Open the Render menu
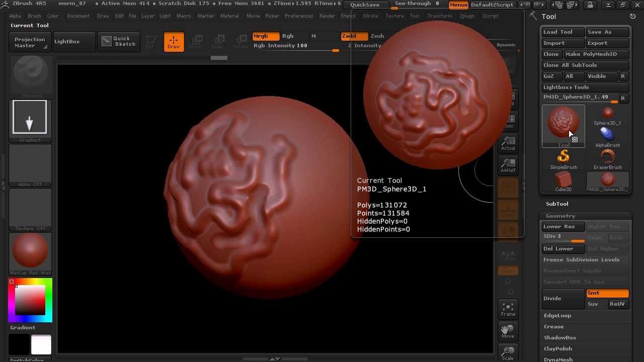 [x=327, y=16]
